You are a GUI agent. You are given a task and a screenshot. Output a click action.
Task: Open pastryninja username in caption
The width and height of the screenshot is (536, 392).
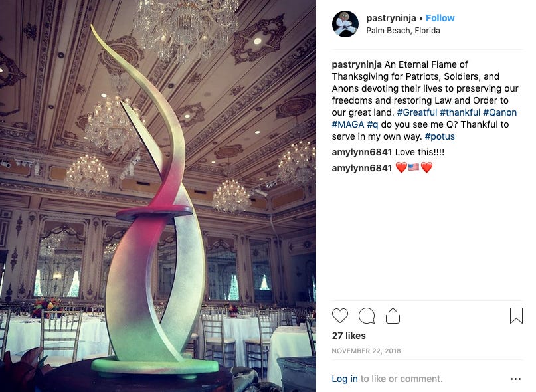click(x=357, y=64)
